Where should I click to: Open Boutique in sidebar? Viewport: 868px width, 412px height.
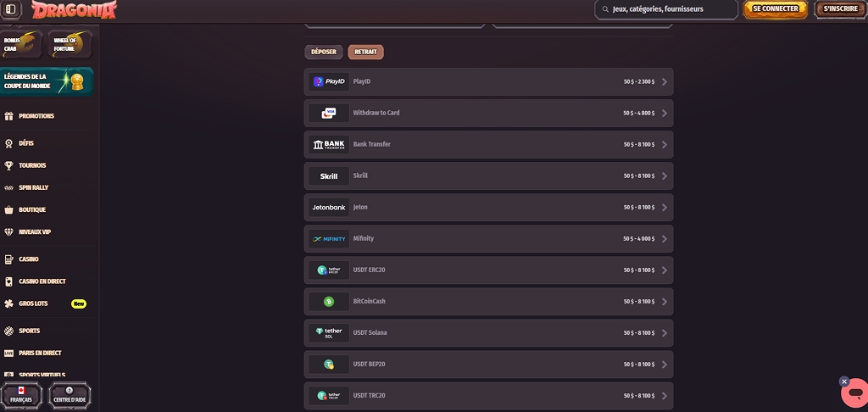tap(32, 210)
